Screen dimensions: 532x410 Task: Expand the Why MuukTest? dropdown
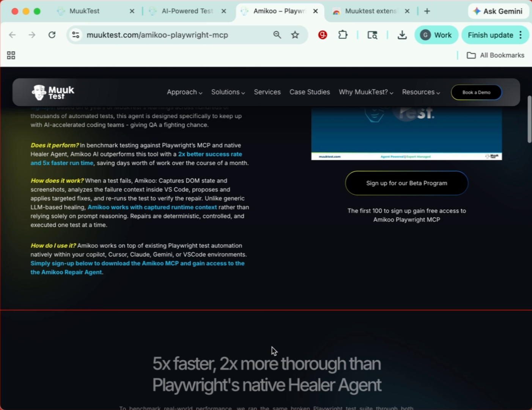click(366, 92)
